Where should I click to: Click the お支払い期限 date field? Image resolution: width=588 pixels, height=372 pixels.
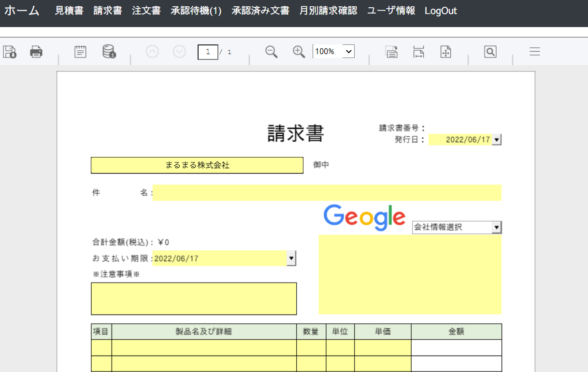tap(220, 258)
